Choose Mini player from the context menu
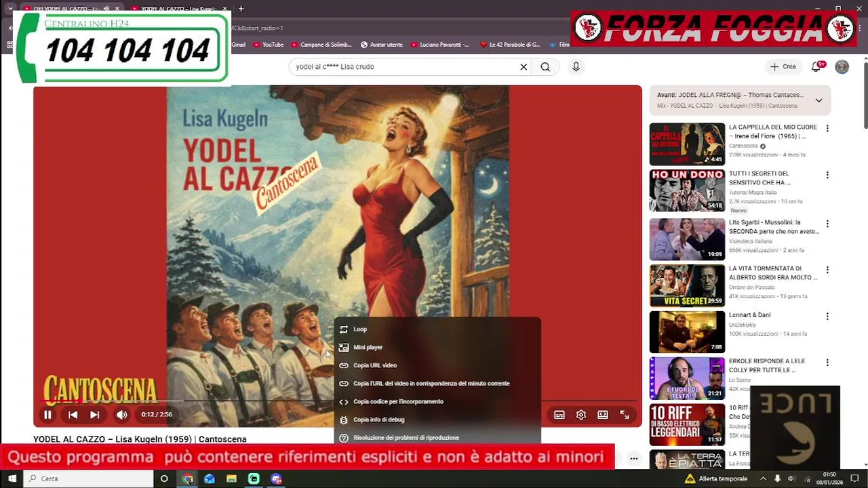The width and height of the screenshot is (868, 488). pos(437,347)
